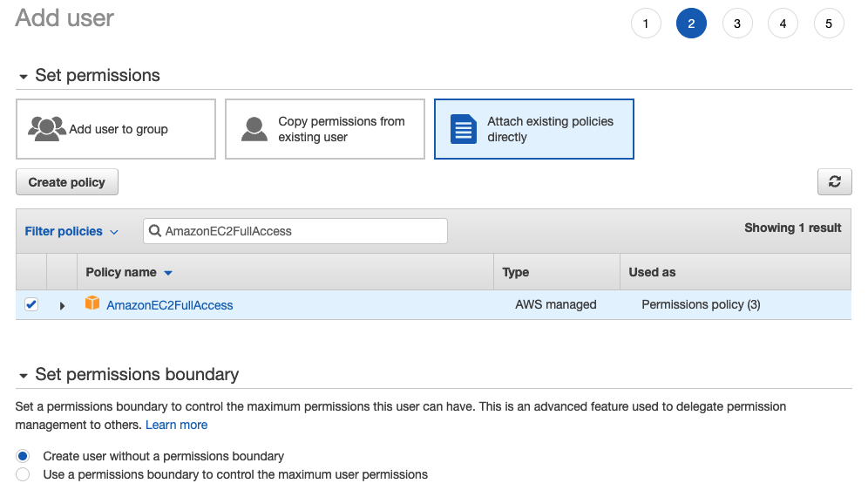The width and height of the screenshot is (868, 497).
Task: Choose Use a permissions boundary radio option
Action: (x=24, y=474)
